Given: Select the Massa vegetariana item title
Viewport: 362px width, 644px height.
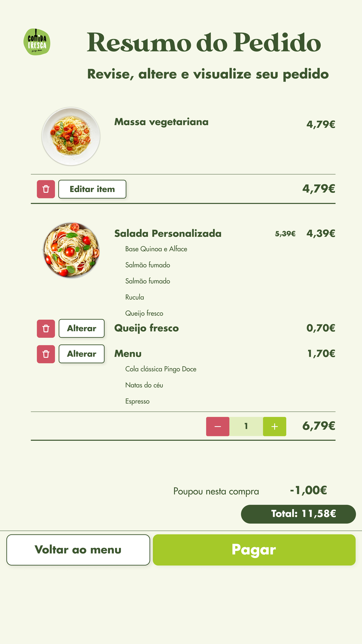Looking at the screenshot, I should [x=161, y=122].
